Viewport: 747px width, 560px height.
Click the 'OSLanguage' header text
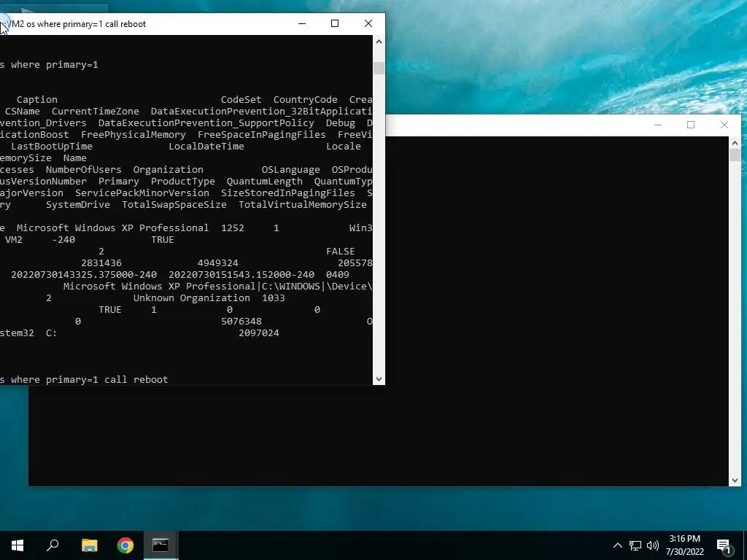(290, 169)
